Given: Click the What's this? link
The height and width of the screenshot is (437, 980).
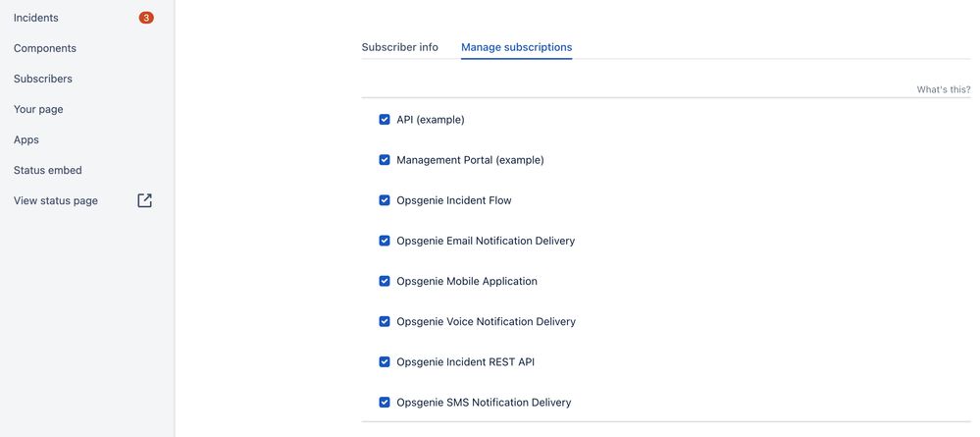Looking at the screenshot, I should tap(944, 89).
